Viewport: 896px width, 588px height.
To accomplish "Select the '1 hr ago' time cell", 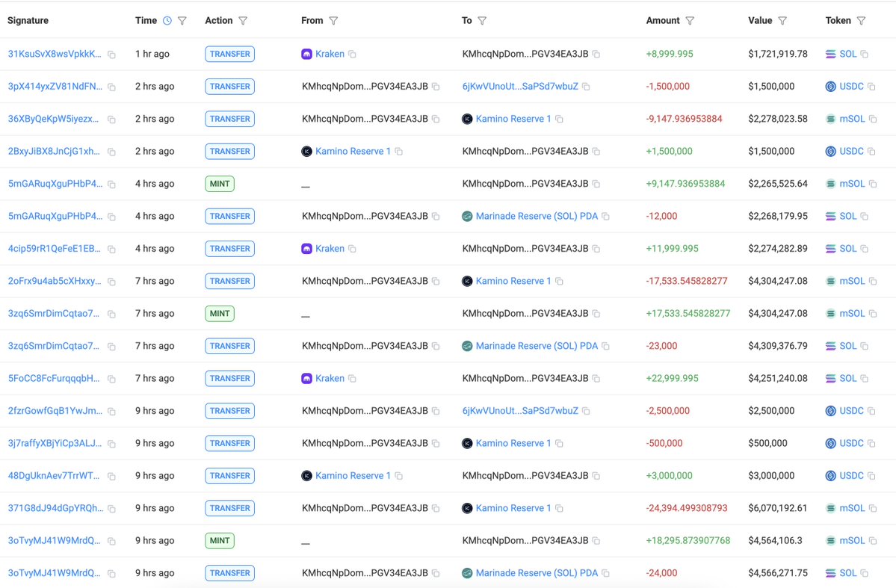I will tap(152, 55).
